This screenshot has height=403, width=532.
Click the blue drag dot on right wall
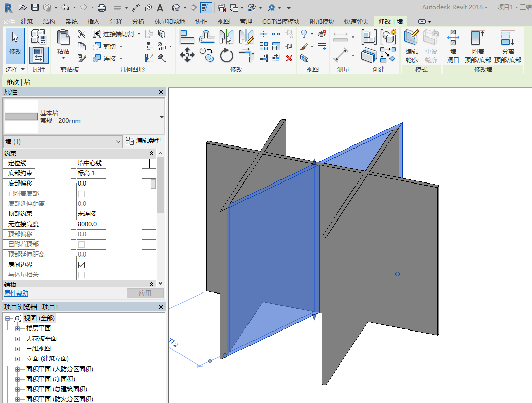pyautogui.click(x=397, y=274)
